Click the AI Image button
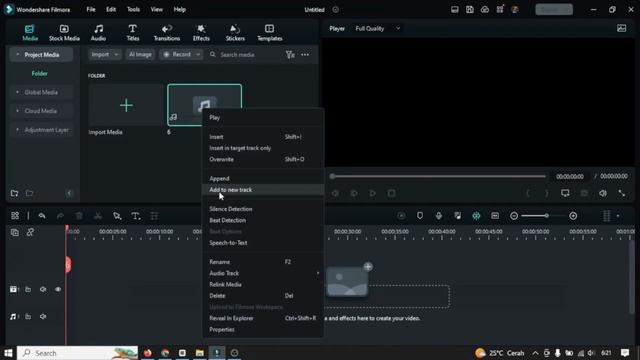The width and height of the screenshot is (640, 360). click(x=140, y=54)
